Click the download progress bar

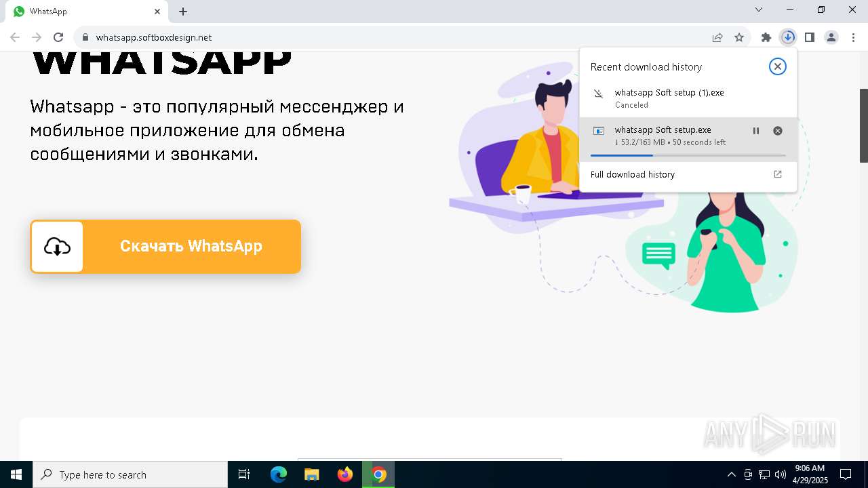[x=688, y=155]
